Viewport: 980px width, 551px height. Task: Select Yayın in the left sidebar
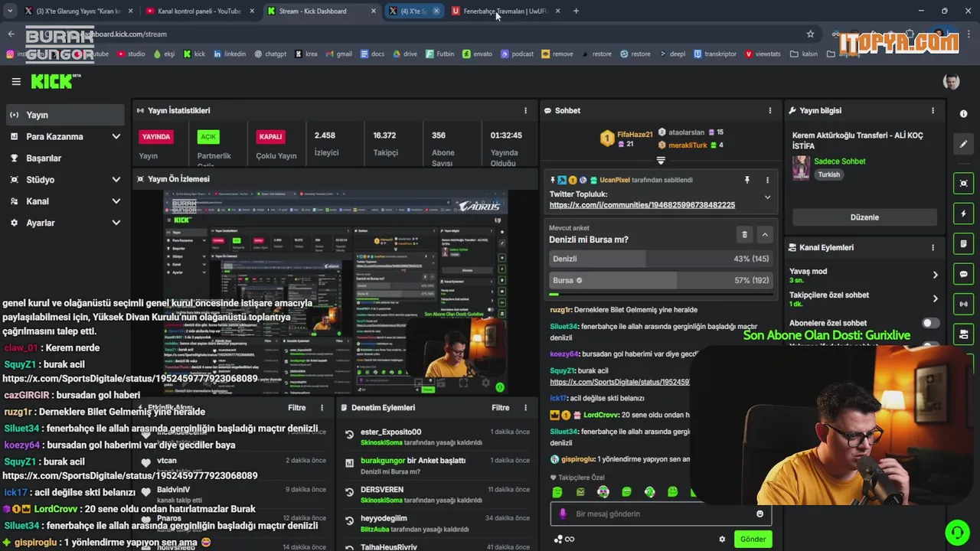tap(64, 115)
